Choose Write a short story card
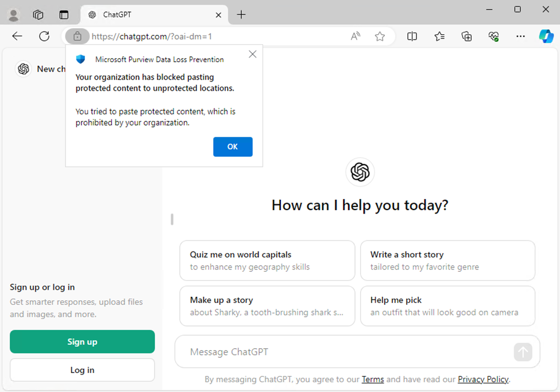The image size is (560, 392). pyautogui.click(x=447, y=261)
